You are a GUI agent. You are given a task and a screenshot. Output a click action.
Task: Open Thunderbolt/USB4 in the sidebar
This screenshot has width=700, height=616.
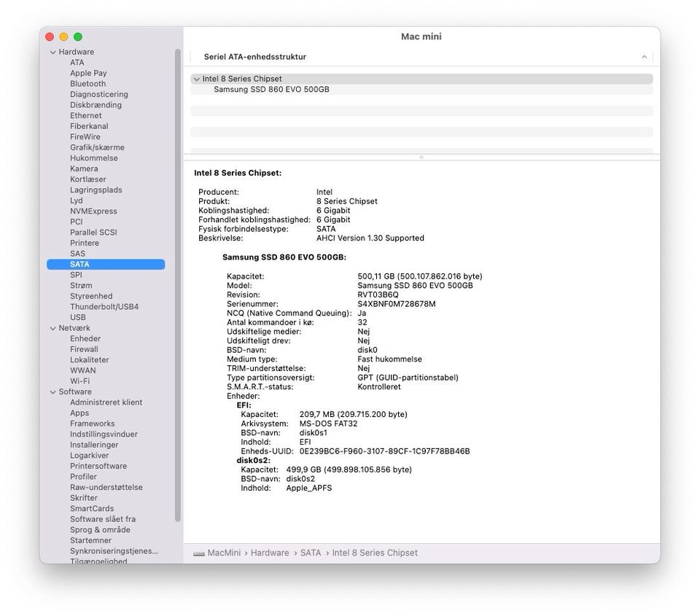click(104, 307)
